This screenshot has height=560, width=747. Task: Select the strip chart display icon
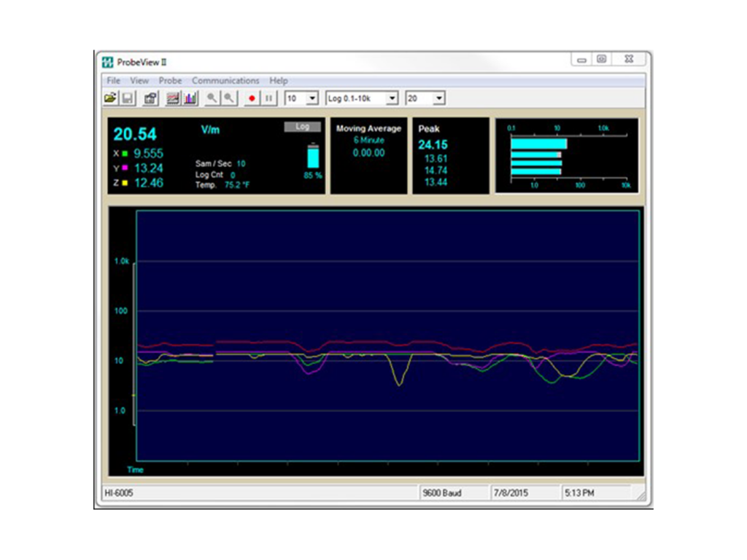[x=172, y=98]
